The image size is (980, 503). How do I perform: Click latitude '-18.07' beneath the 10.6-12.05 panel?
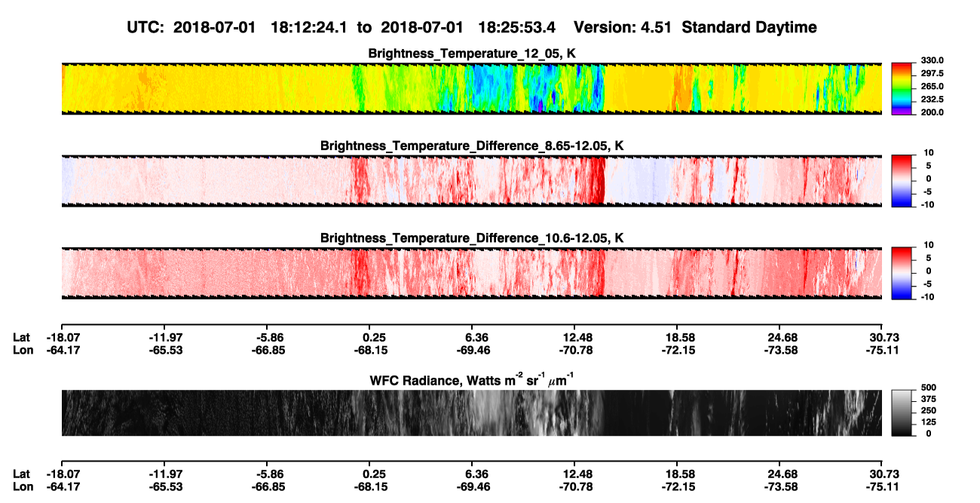63,337
